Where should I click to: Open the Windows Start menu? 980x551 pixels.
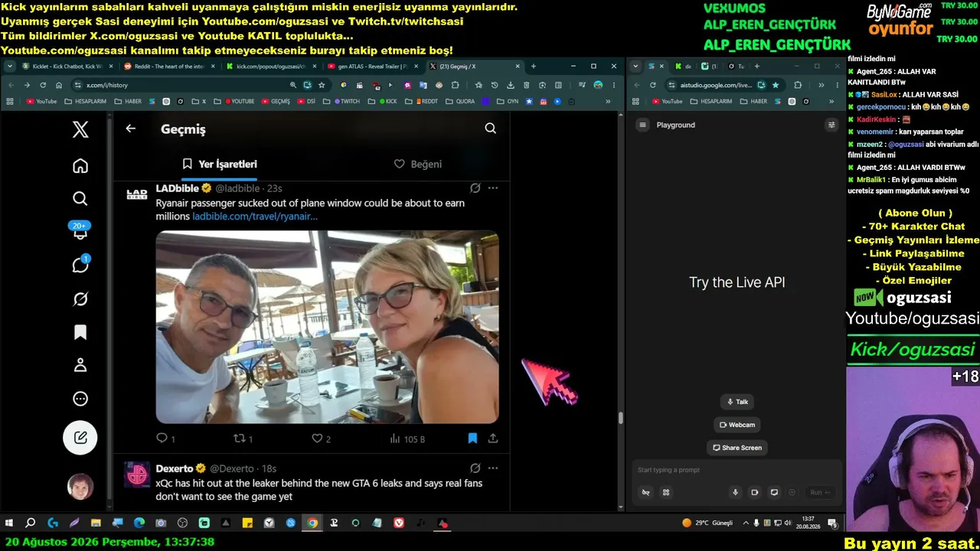click(9, 523)
